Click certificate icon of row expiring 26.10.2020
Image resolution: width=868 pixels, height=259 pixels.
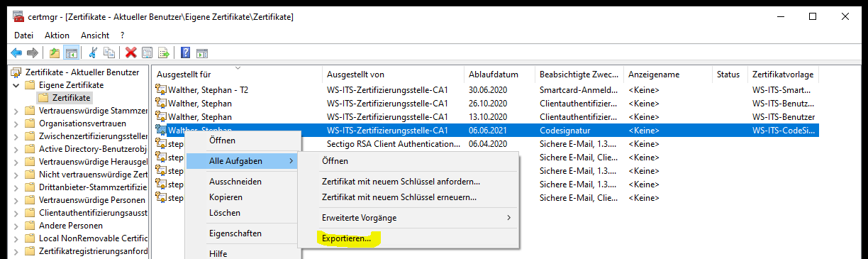point(162,104)
